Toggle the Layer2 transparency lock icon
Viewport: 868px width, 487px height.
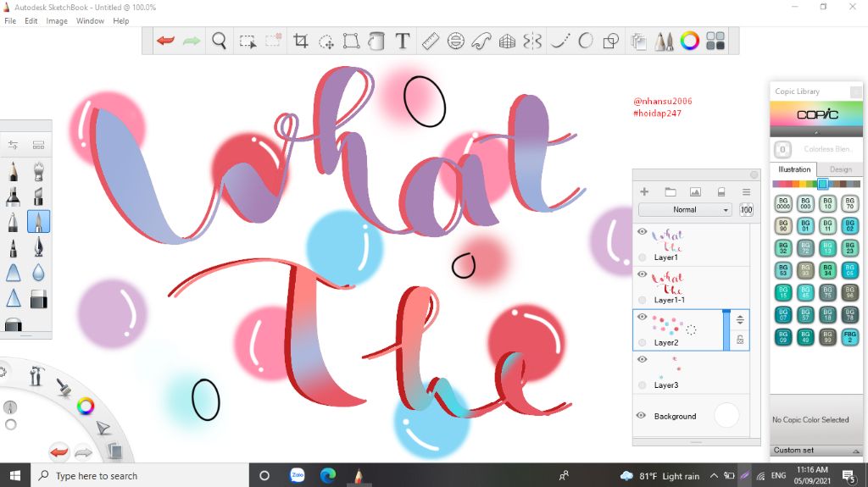(740, 340)
